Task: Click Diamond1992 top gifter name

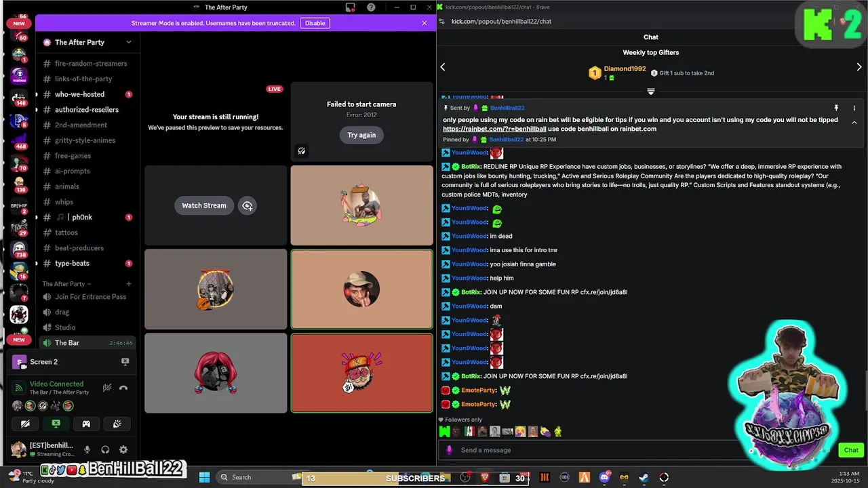Action: point(625,69)
